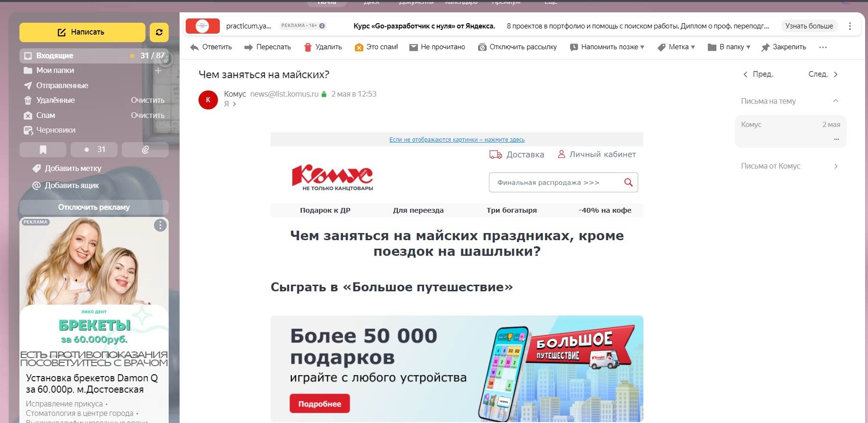The height and width of the screenshot is (423, 868).
Task: Click news@list.komus.ru sender address
Action: point(284,94)
